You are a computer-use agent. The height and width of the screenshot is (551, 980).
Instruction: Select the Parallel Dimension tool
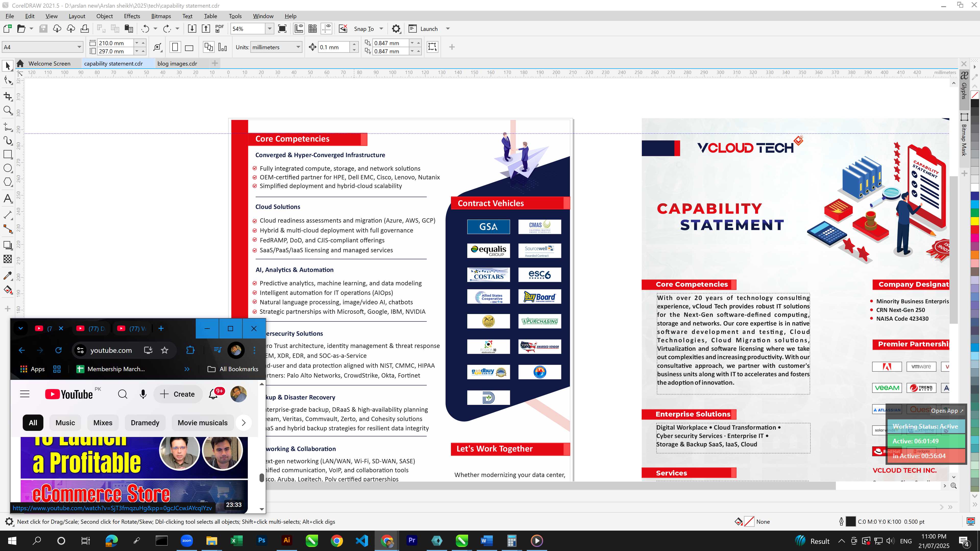click(x=8, y=215)
